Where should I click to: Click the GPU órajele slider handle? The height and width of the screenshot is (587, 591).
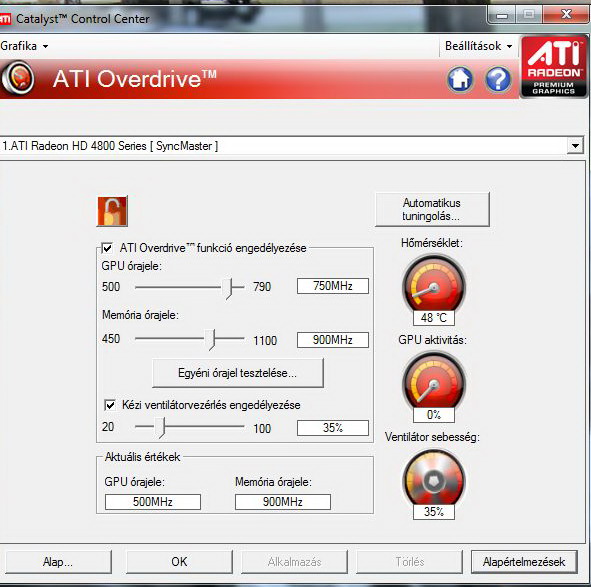pos(227,289)
